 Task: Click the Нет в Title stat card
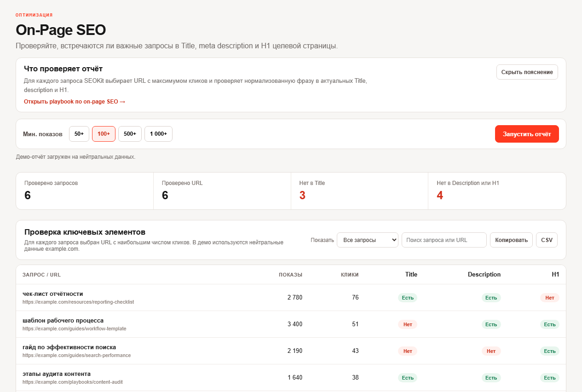click(360, 191)
